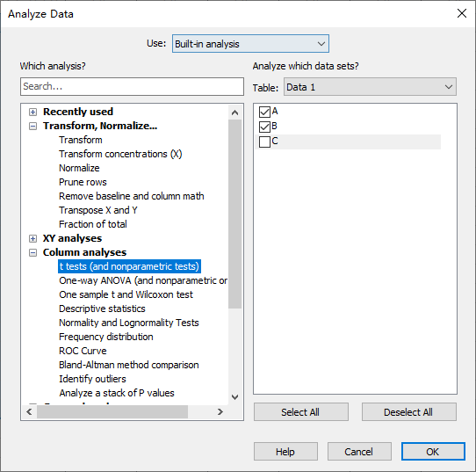
Task: Click the vertical scrollbar thumb of the analysis list
Action: pos(234,214)
